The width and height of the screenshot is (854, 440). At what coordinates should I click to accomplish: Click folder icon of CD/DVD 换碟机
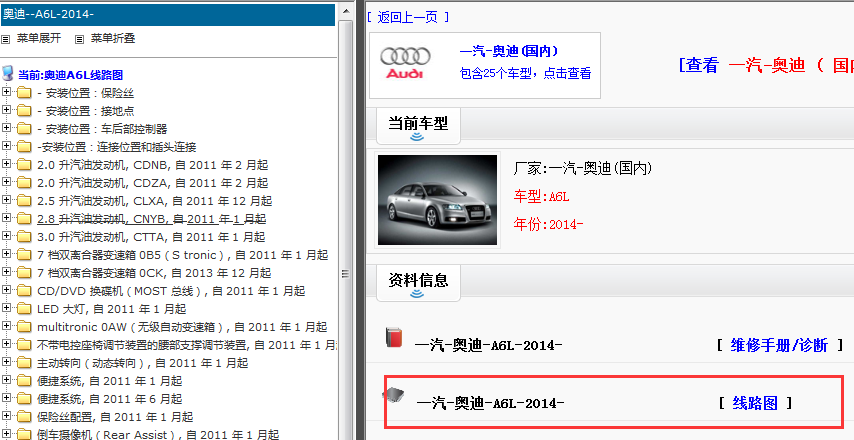click(24, 291)
